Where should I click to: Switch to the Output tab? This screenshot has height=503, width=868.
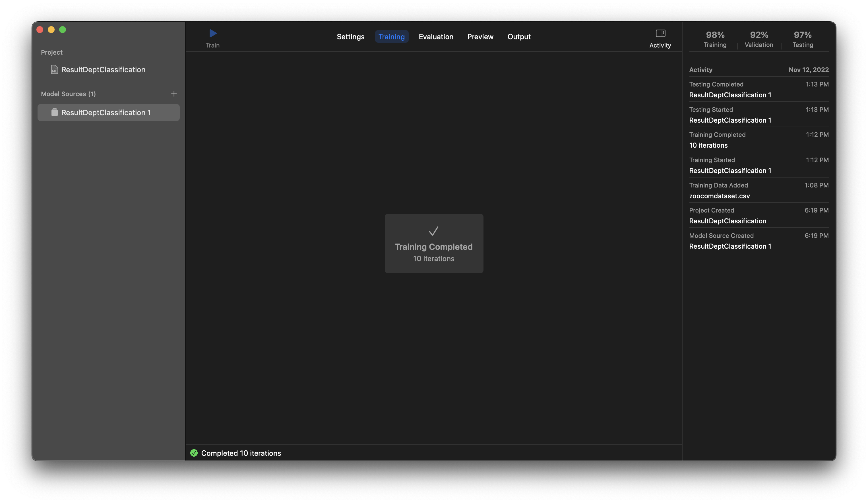(519, 37)
